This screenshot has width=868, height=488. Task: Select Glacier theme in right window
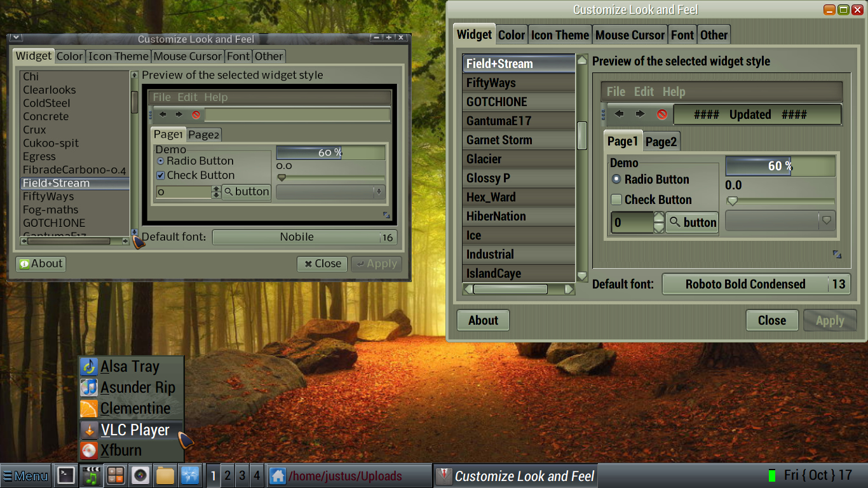point(519,159)
